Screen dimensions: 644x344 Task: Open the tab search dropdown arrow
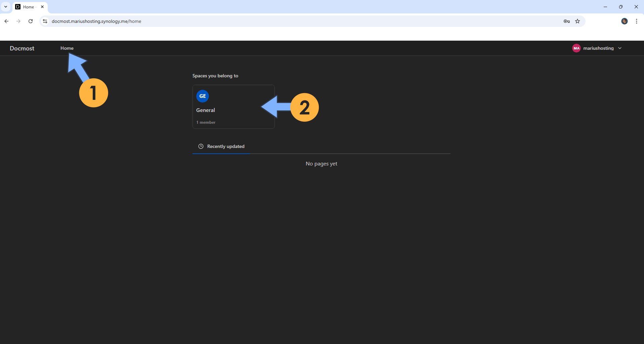(x=6, y=7)
